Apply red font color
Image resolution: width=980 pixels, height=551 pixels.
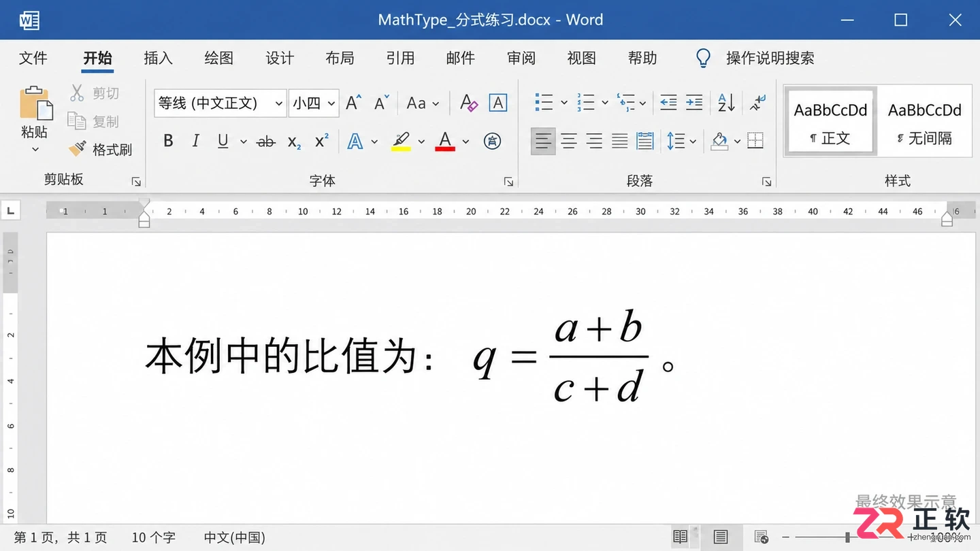point(445,141)
